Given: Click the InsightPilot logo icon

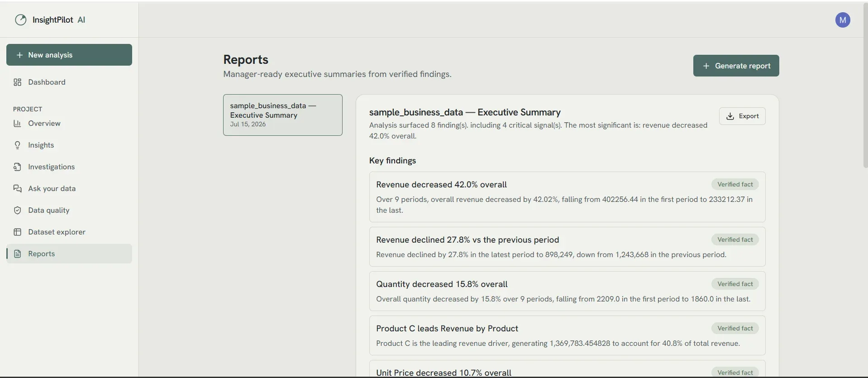Looking at the screenshot, I should [x=21, y=20].
